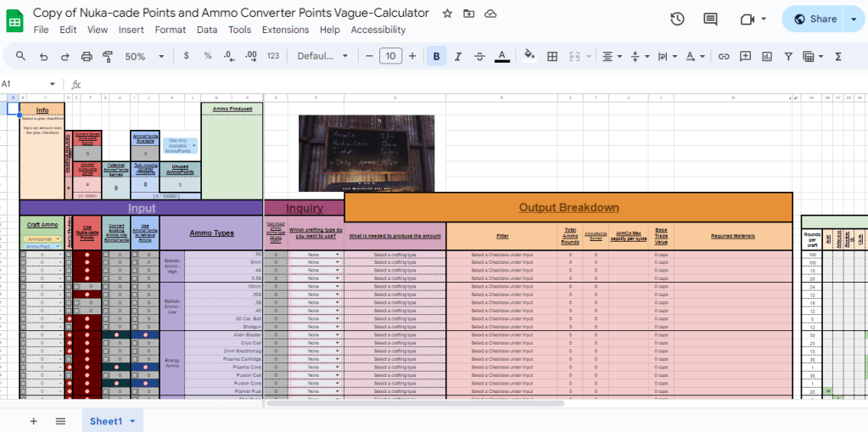Toggle italic formatting
The image size is (868, 432).
458,57
